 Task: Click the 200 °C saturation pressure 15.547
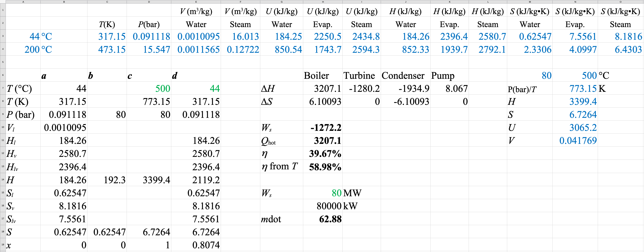point(156,49)
